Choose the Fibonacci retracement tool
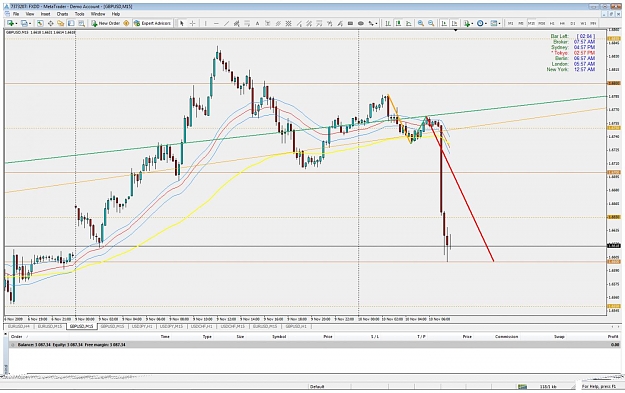 [x=247, y=24]
